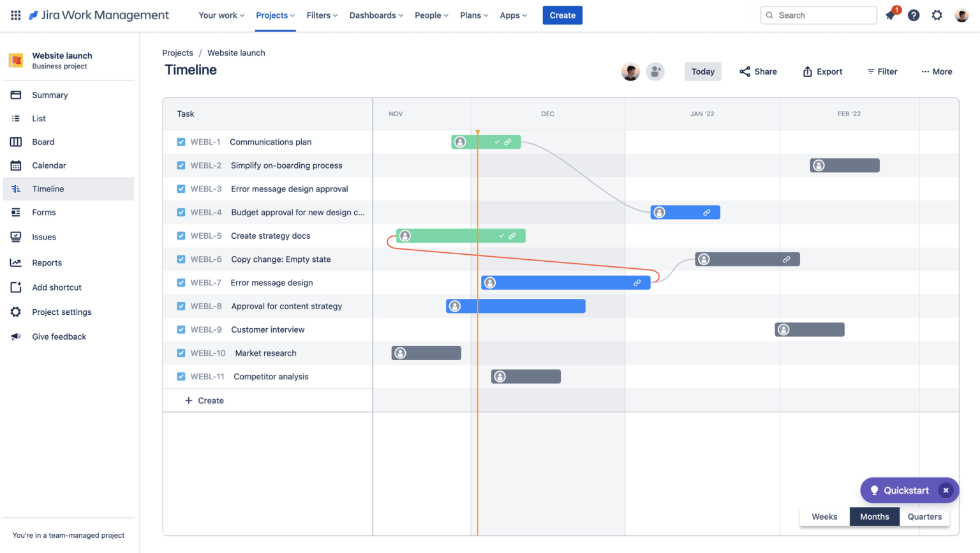This screenshot has width=980, height=553.
Task: Expand the Projects dropdown menu
Action: pos(275,15)
